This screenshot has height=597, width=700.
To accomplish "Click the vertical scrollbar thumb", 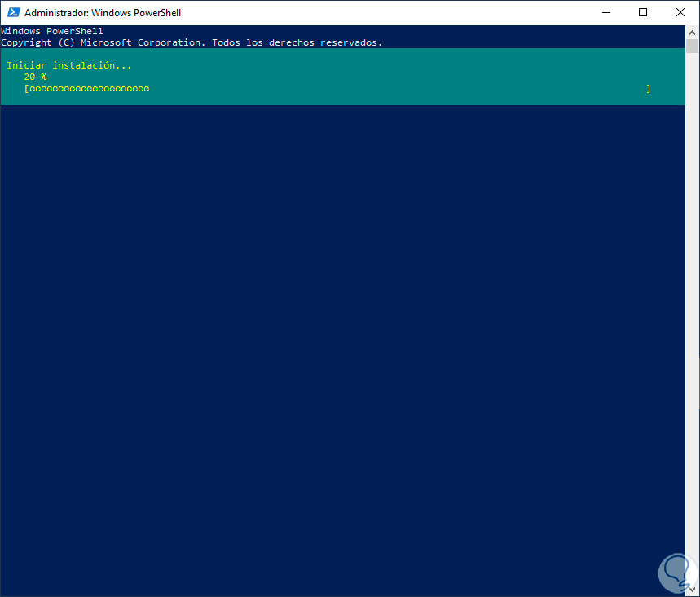I will [692, 46].
